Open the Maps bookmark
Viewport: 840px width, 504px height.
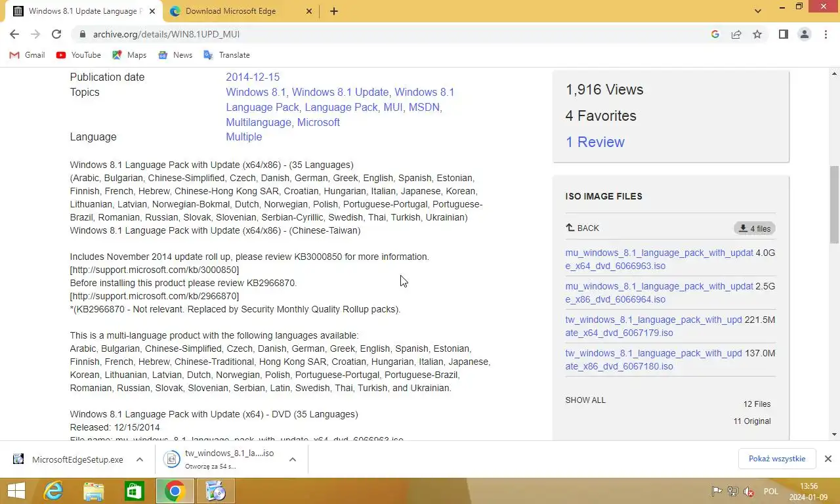129,55
